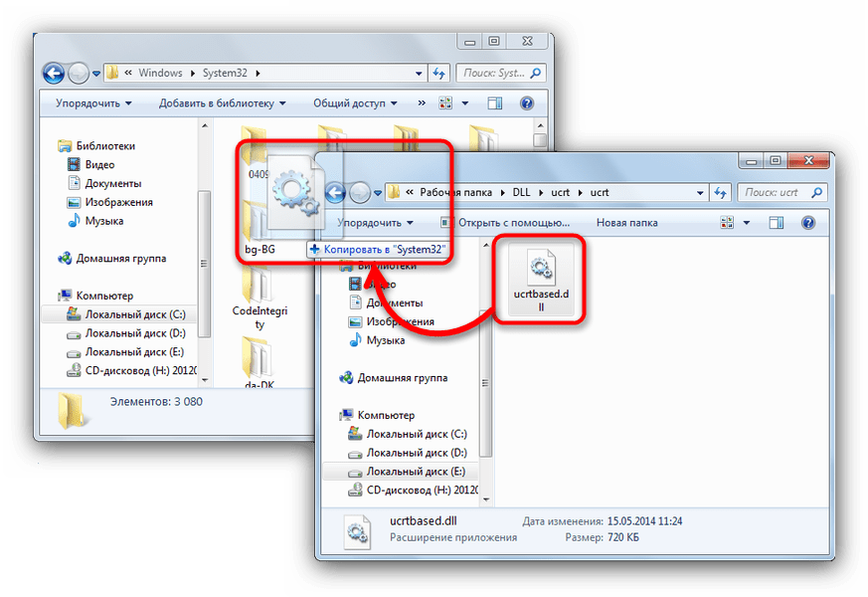Click ucrtbased.dll icon in details pane

tap(357, 532)
